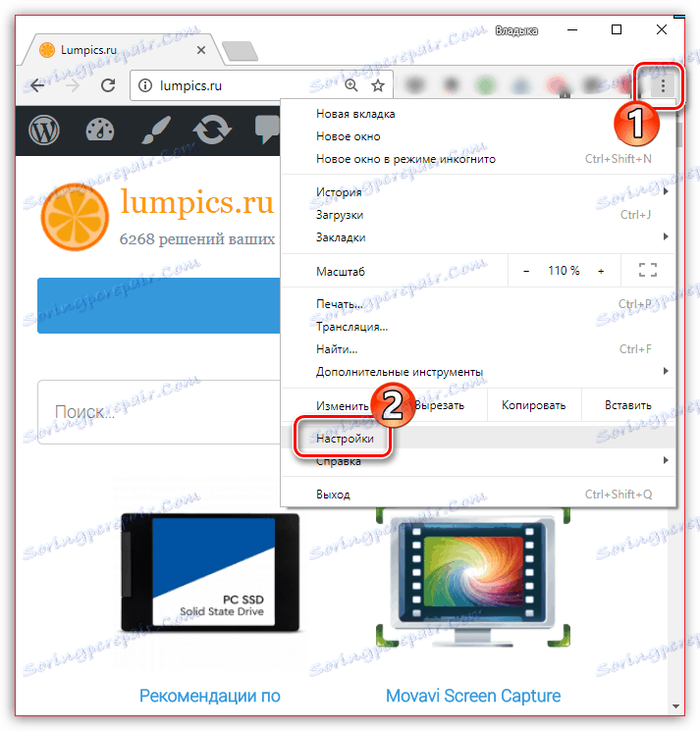Bookmark the page with the star icon
This screenshot has height=731, width=700.
378,85
